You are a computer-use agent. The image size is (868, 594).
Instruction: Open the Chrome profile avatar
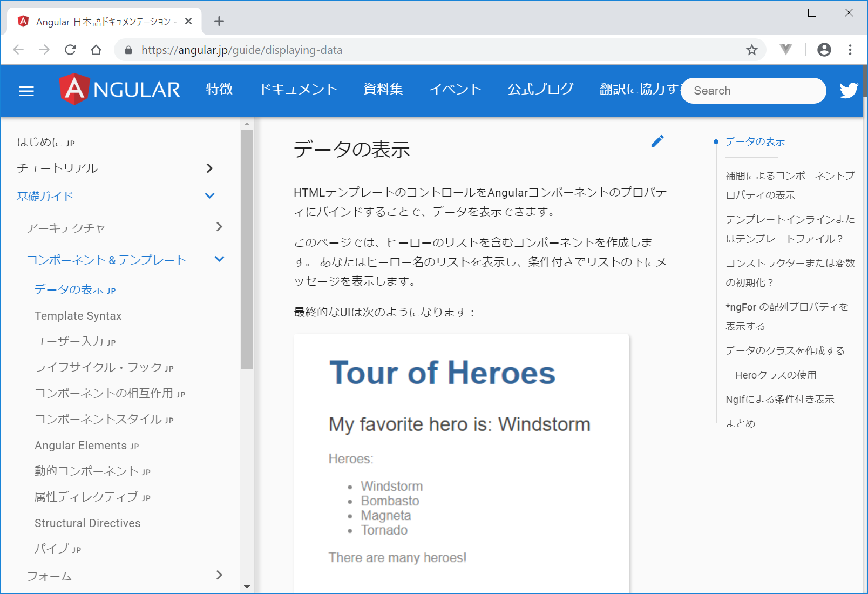pyautogui.click(x=824, y=50)
